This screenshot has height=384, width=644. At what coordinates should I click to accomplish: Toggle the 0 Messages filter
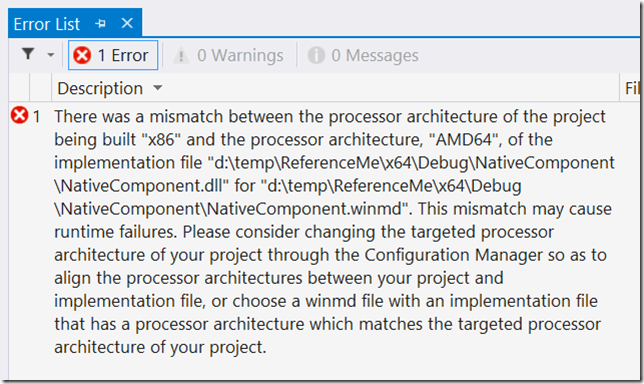(363, 55)
